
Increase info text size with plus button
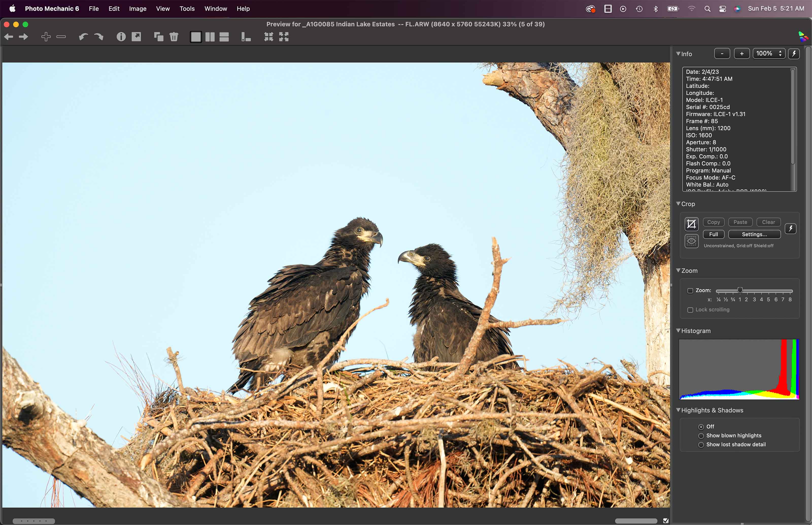coord(742,54)
